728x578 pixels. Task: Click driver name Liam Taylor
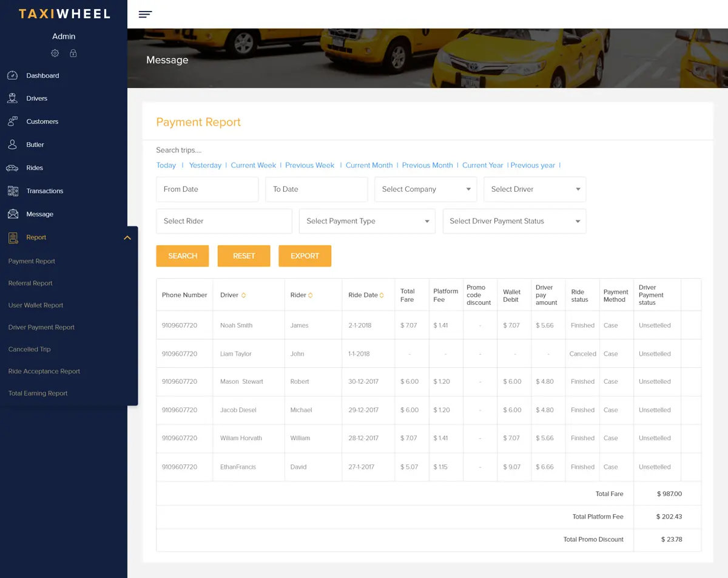[235, 354]
